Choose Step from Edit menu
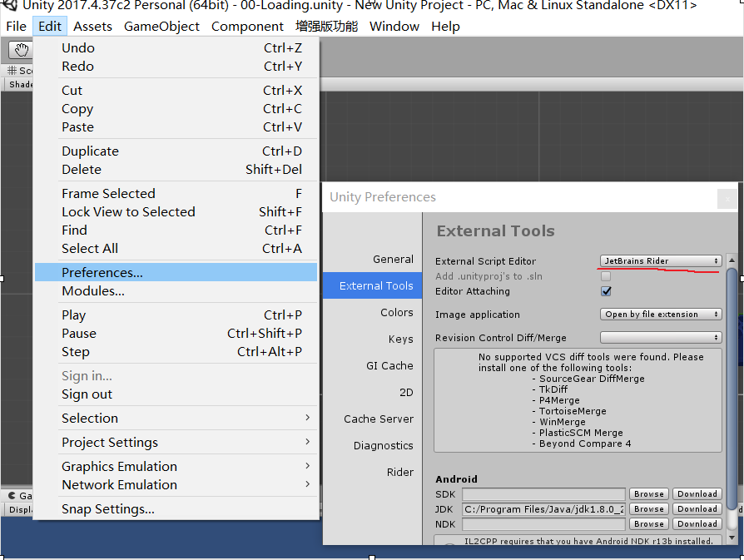 (176, 352)
